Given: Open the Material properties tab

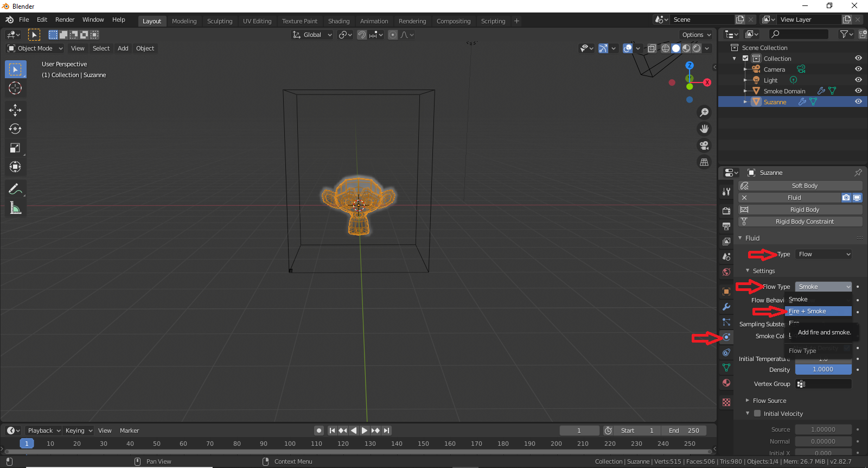Looking at the screenshot, I should tap(726, 383).
